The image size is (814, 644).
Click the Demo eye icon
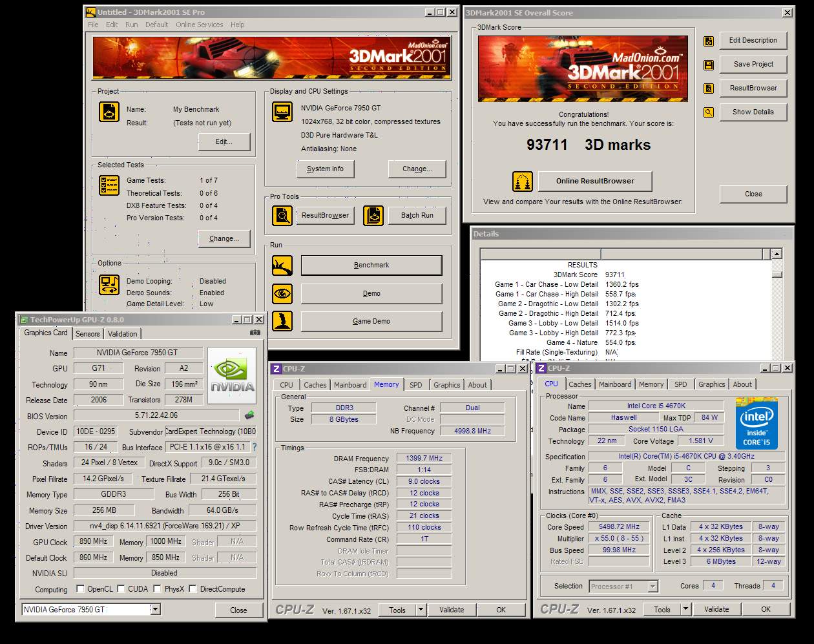(282, 293)
